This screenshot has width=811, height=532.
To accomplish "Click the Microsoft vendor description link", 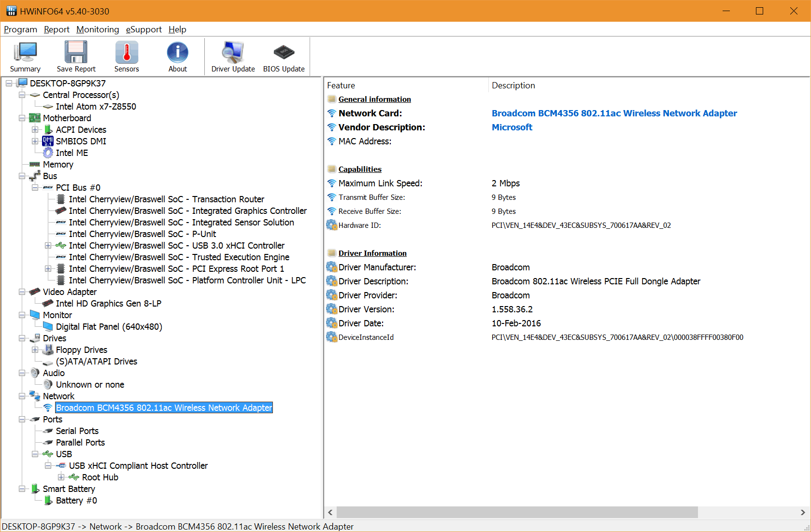I will [512, 127].
